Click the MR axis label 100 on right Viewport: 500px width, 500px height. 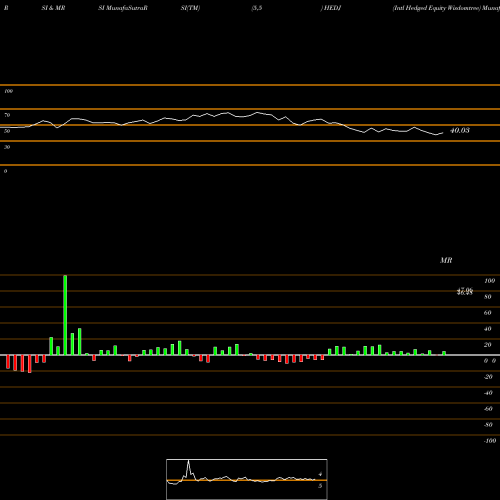tap(490, 281)
